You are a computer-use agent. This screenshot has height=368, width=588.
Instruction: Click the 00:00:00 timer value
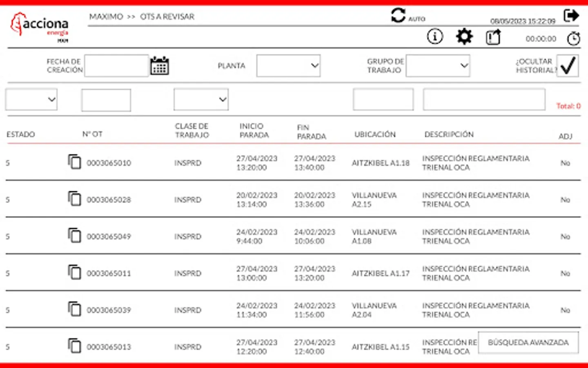(541, 39)
